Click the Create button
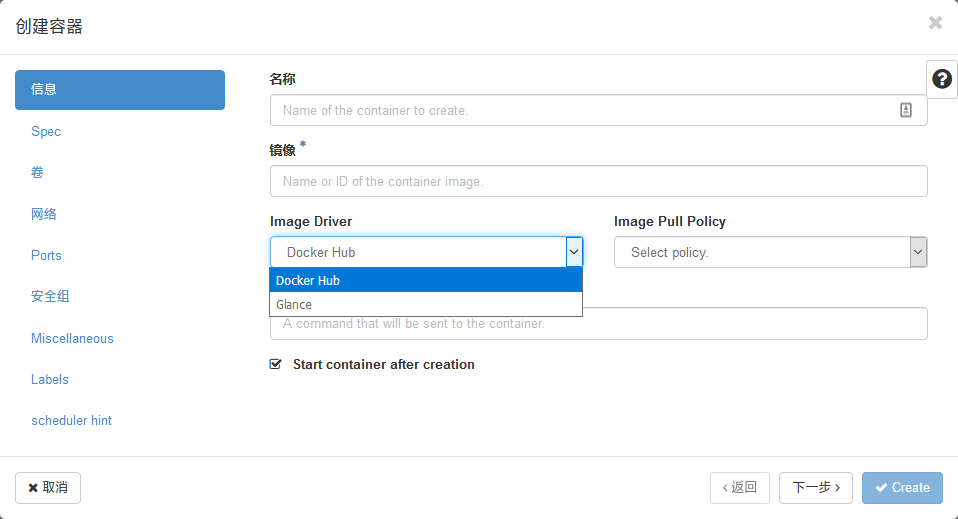Viewport: 958px width, 519px height. tap(901, 487)
